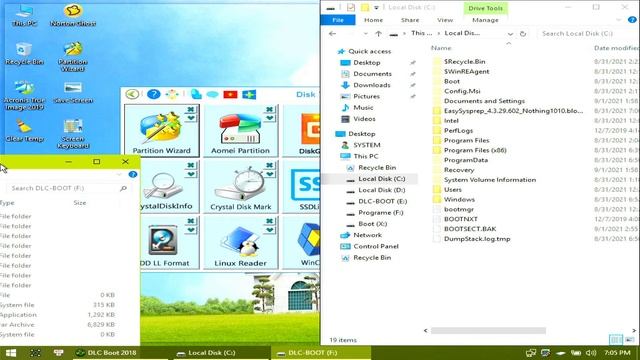This screenshot has height=360, width=640.
Task: Click refresh icon in Local Disk address bar
Action: tap(523, 34)
